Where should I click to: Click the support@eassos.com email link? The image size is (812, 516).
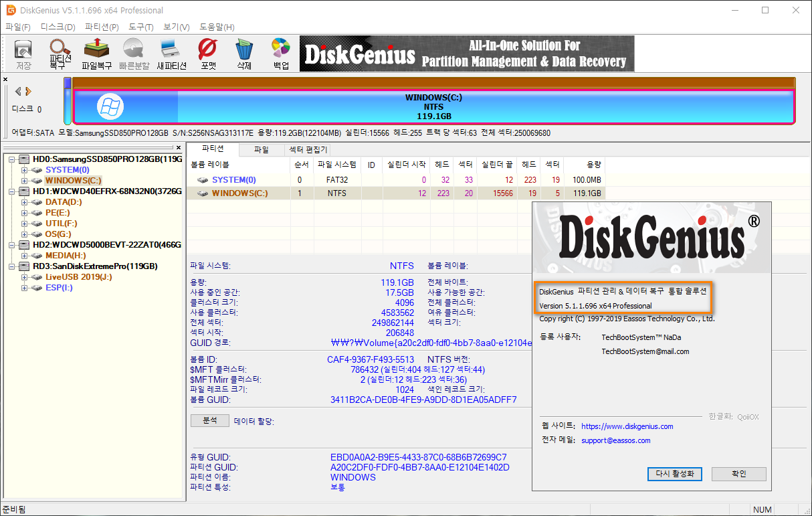coord(616,440)
